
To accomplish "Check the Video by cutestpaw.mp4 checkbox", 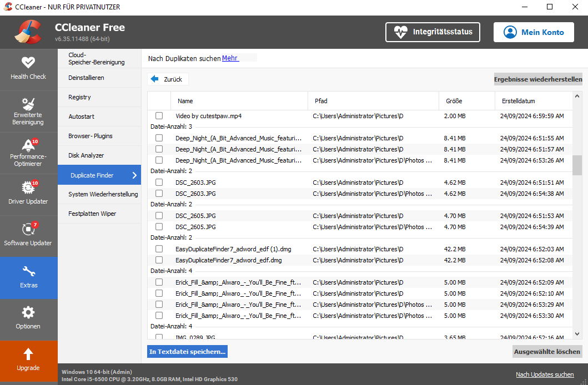I will click(159, 116).
